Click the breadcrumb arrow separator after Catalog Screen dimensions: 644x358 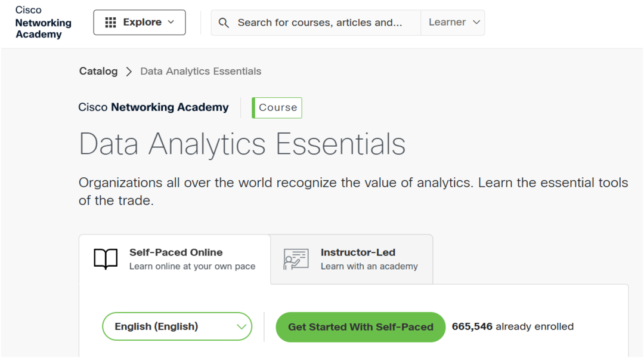(x=129, y=72)
